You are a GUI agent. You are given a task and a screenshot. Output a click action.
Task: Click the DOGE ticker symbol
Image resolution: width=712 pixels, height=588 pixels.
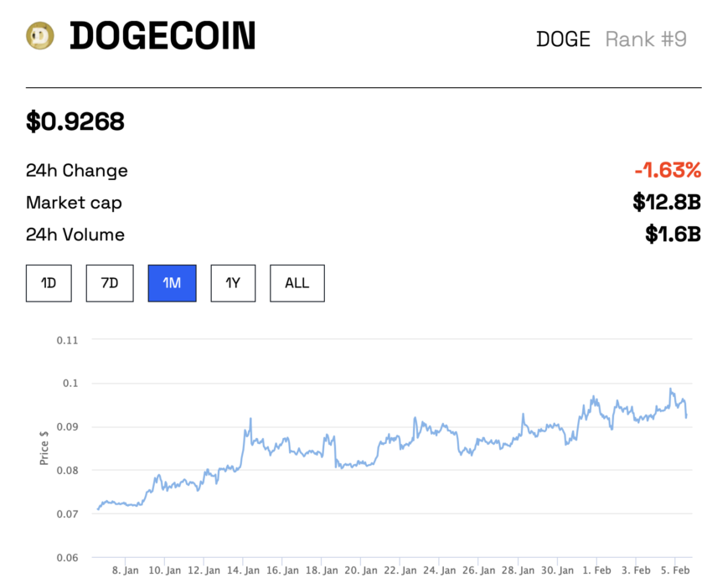coord(563,39)
